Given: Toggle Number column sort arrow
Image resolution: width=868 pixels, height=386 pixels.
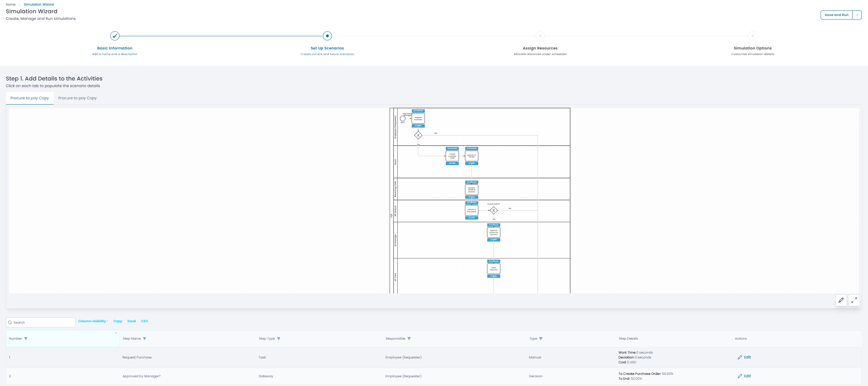Looking at the screenshot, I should click(x=116, y=334).
